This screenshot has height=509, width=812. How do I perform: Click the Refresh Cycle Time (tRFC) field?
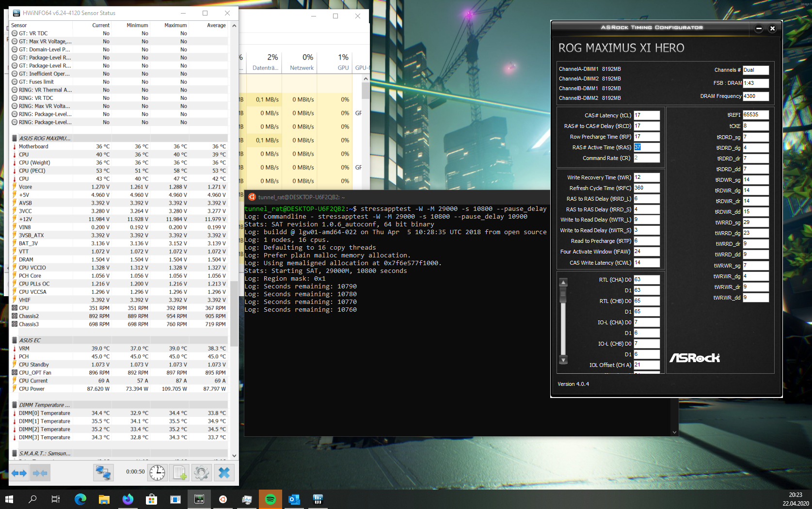(x=647, y=188)
